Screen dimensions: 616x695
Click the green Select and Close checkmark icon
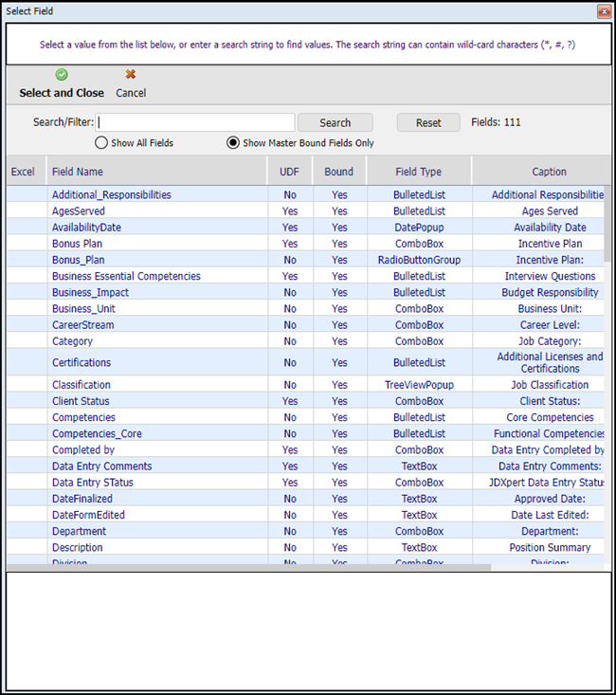click(x=62, y=75)
